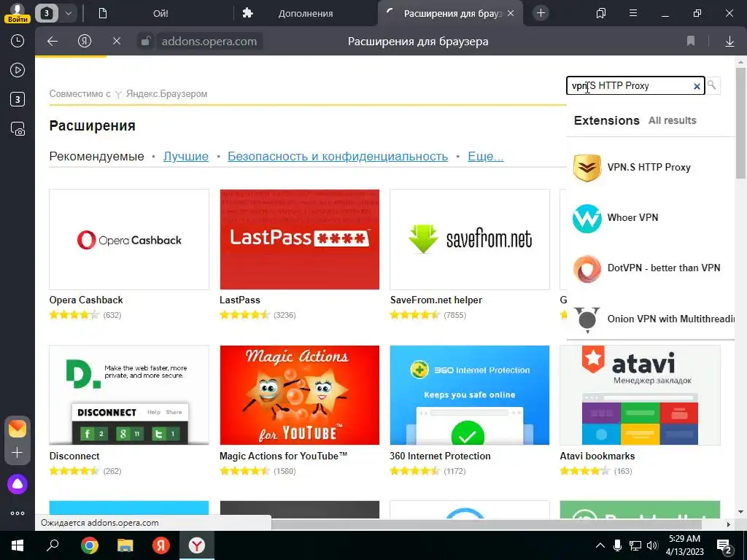Launch Google Chrome from taskbar
747x560 pixels.
(x=89, y=545)
